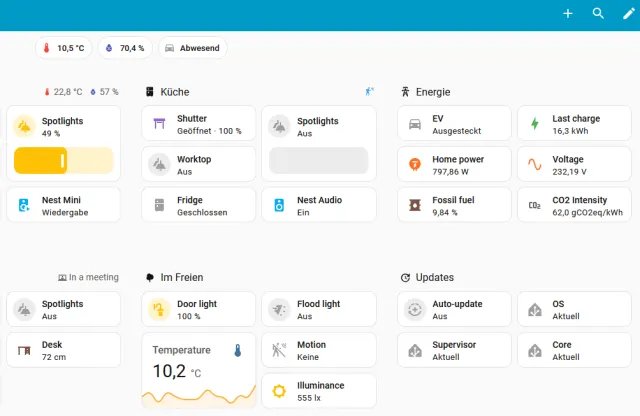Toggle the 49 % Spotlights light icon
Image resolution: width=640 pixels, height=416 pixels.
point(24,127)
